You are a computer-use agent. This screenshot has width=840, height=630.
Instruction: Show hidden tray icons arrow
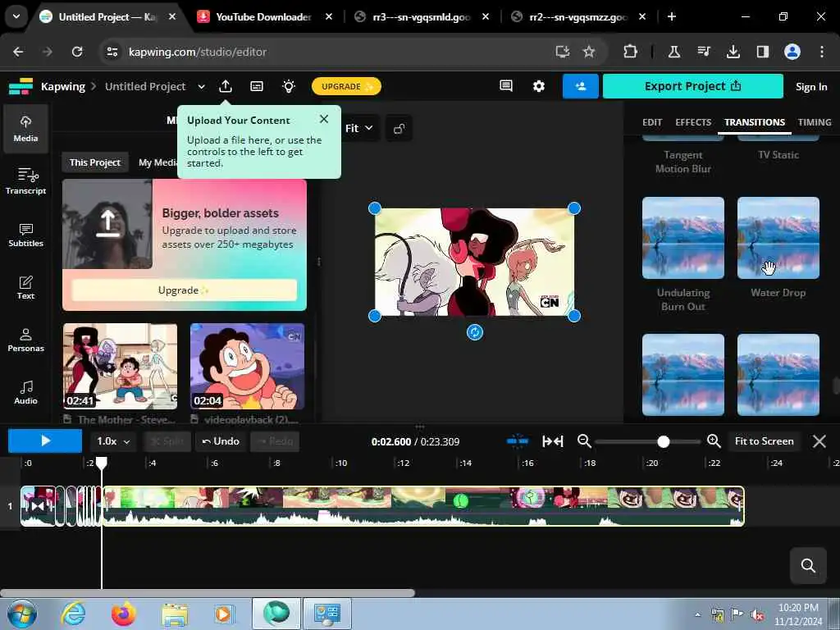click(697, 614)
